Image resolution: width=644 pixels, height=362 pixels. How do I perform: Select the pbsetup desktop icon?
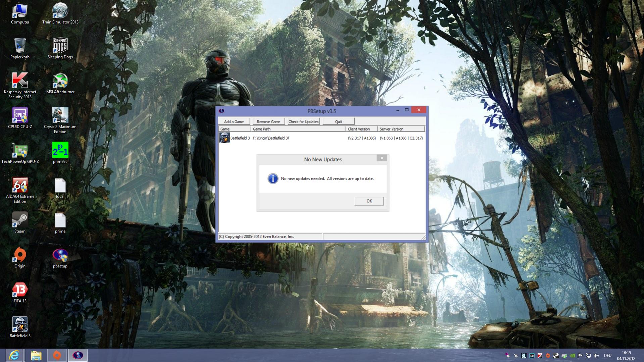(x=60, y=258)
